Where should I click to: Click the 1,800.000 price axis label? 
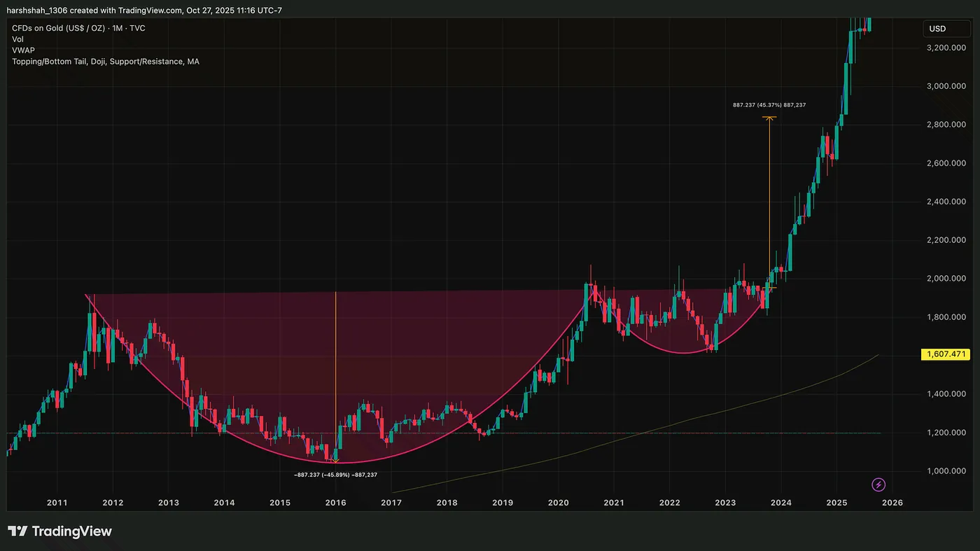click(x=946, y=317)
